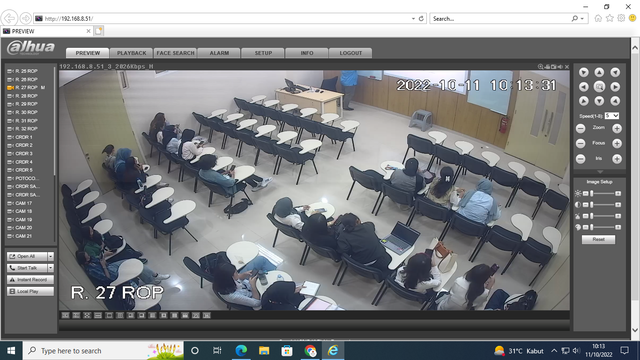
Task: Decrease Focus with the minus button
Action: (x=580, y=143)
